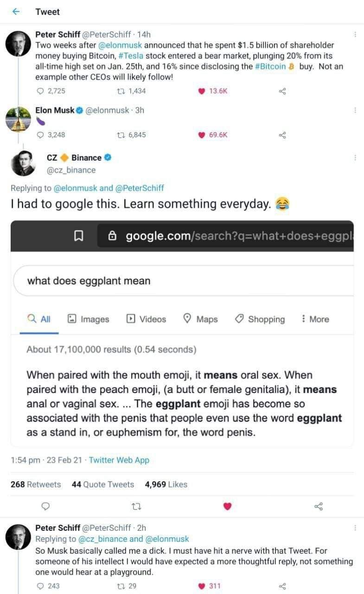The height and width of the screenshot is (594, 364).
Task: Unlike CZ Binance's main tweet
Action: pyautogui.click(x=227, y=506)
